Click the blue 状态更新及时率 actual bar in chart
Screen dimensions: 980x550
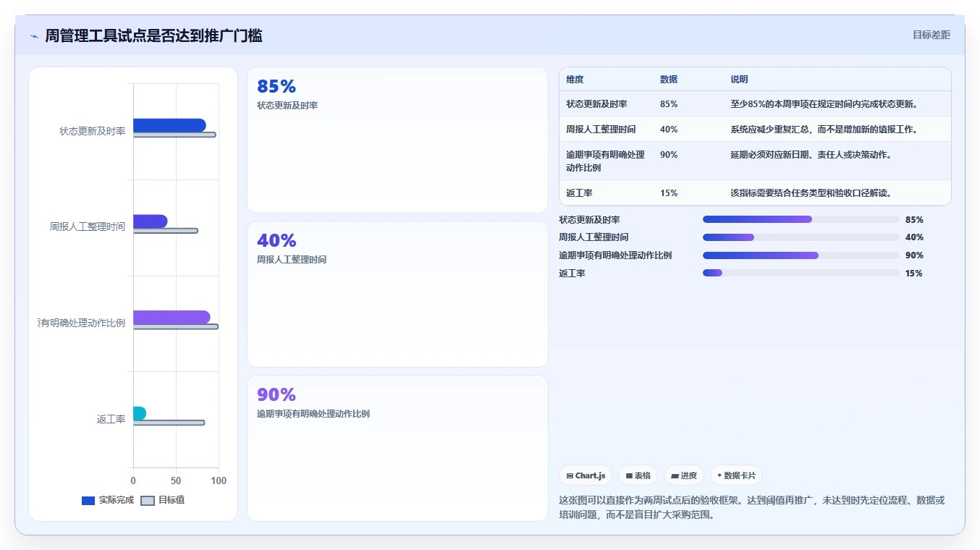[169, 125]
